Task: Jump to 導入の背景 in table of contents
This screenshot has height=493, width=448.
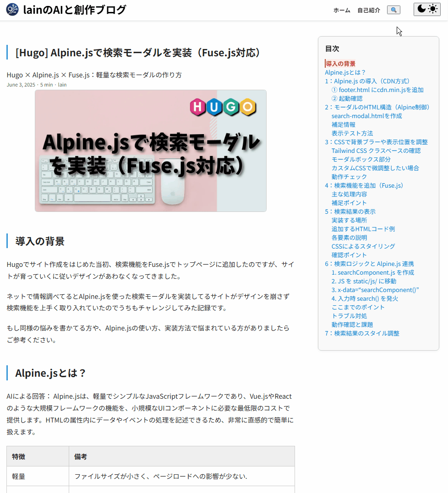Action: [340, 64]
